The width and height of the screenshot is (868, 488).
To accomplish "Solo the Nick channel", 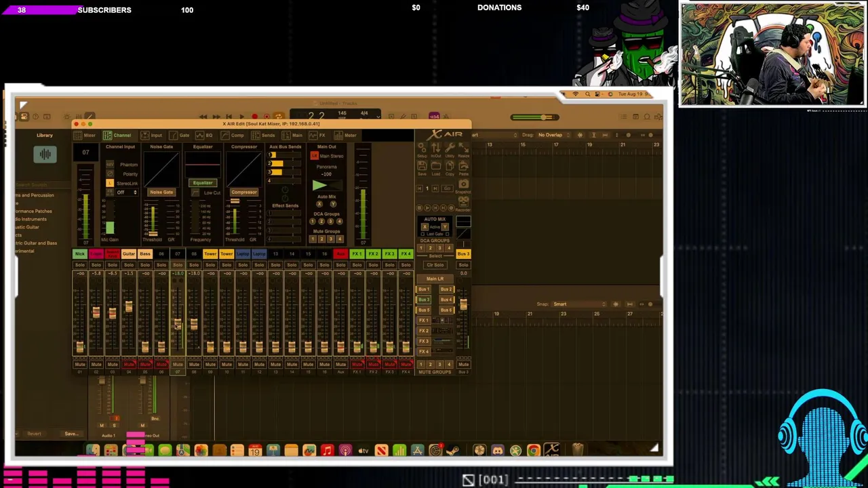I will coord(80,265).
